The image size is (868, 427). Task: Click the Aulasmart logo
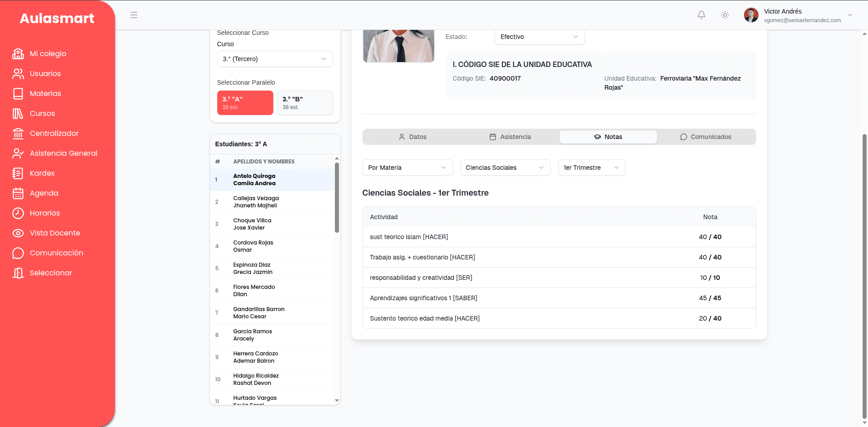[57, 18]
